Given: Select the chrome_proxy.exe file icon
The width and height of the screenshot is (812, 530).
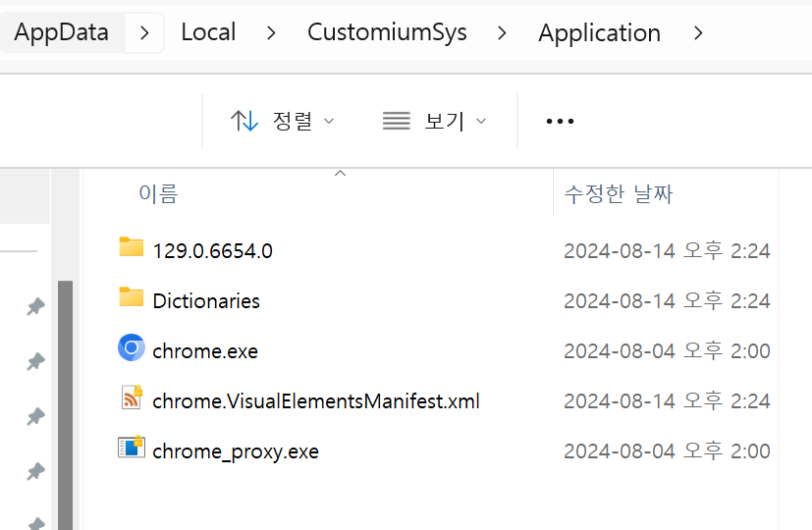Looking at the screenshot, I should (x=132, y=448).
